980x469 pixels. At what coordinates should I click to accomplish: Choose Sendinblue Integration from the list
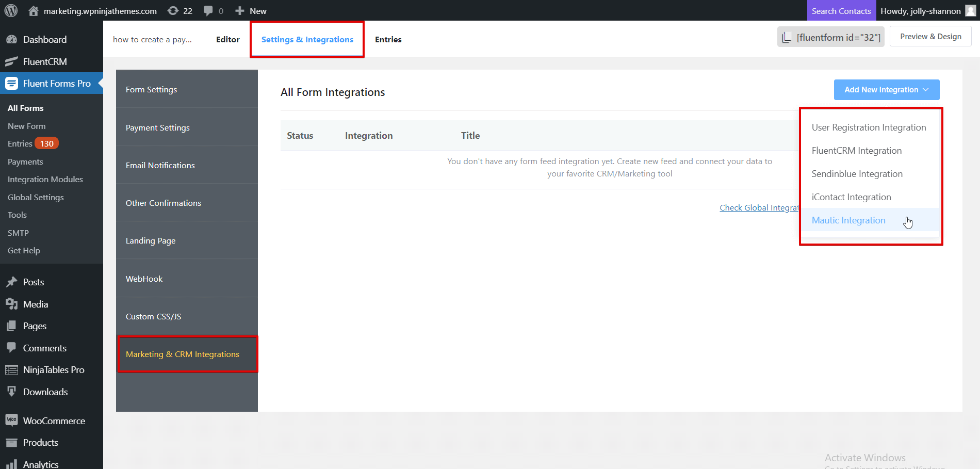point(857,173)
